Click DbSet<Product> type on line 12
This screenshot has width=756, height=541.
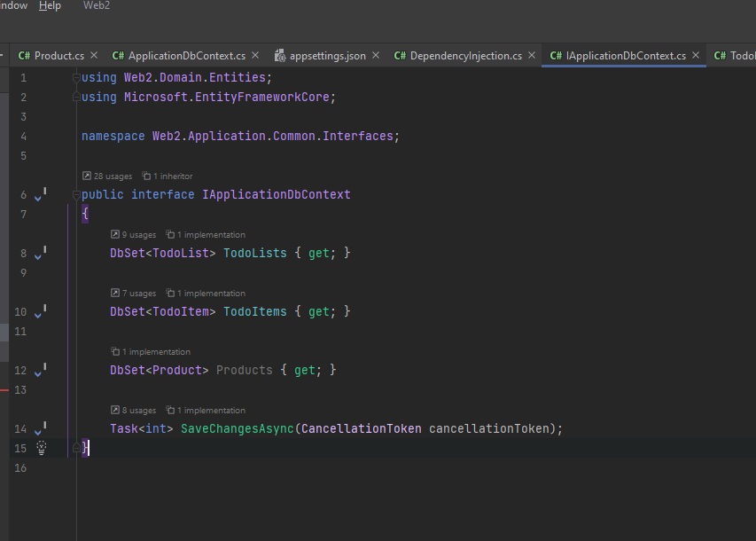point(160,370)
